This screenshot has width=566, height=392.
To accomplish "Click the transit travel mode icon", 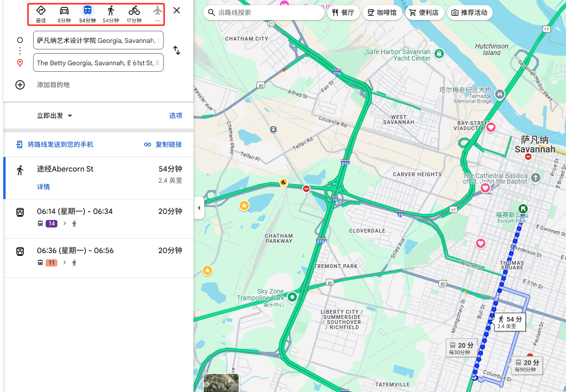I will (88, 11).
